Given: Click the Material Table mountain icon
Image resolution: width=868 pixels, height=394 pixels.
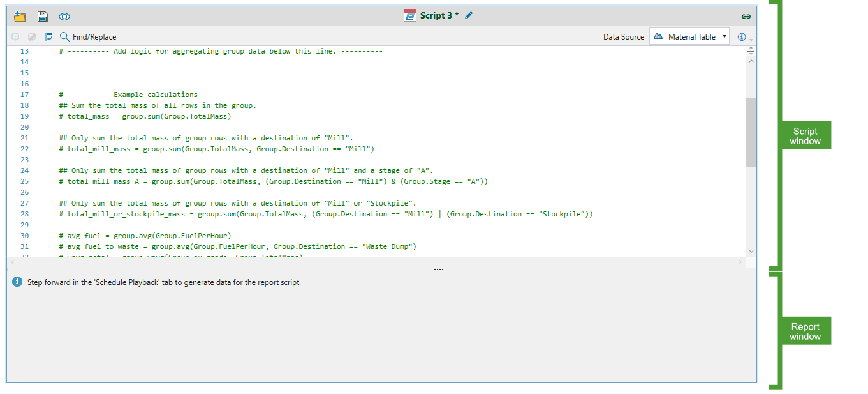Looking at the screenshot, I should pos(658,37).
